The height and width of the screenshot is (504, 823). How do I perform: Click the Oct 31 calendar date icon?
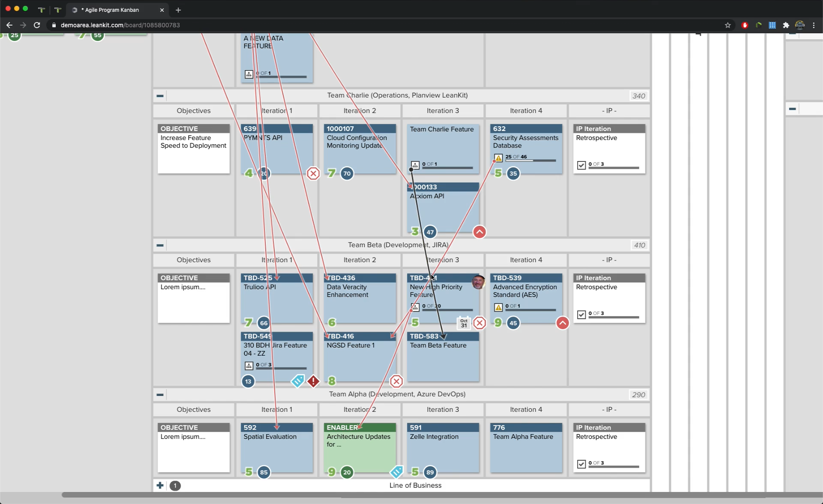coord(463,323)
